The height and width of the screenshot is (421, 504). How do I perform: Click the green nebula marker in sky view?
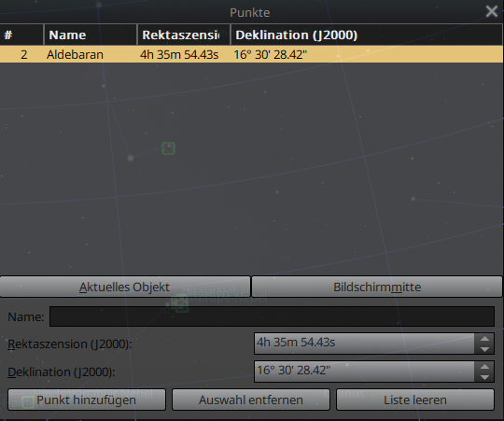(168, 148)
